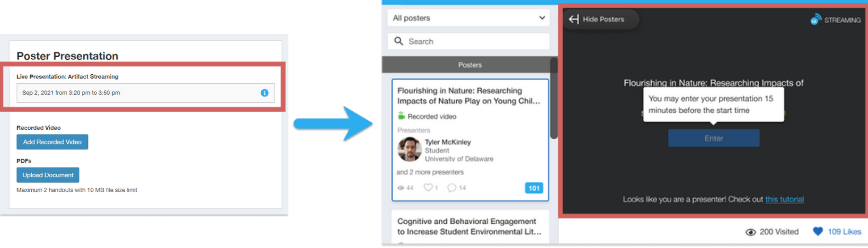Viewport: 868px width, 248px height.
Task: Select the Posters tab header
Action: pos(469,65)
